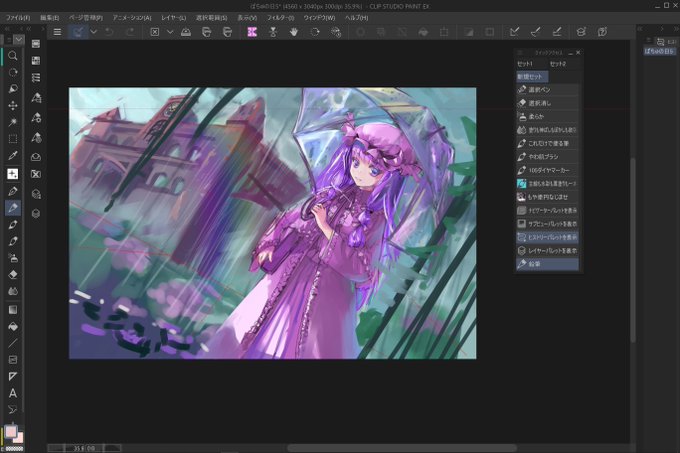
Task: Click the Redo arrow in the command bar
Action: (x=130, y=32)
